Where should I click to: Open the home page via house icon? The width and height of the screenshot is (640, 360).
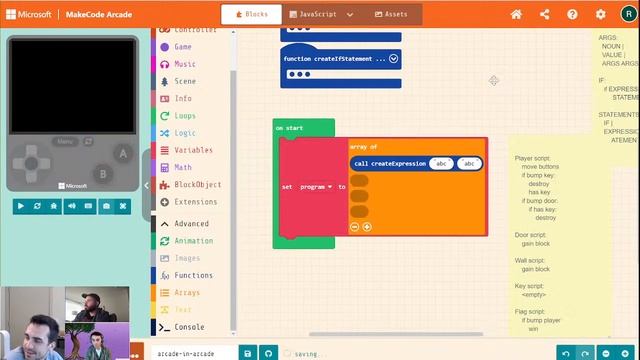pos(516,14)
